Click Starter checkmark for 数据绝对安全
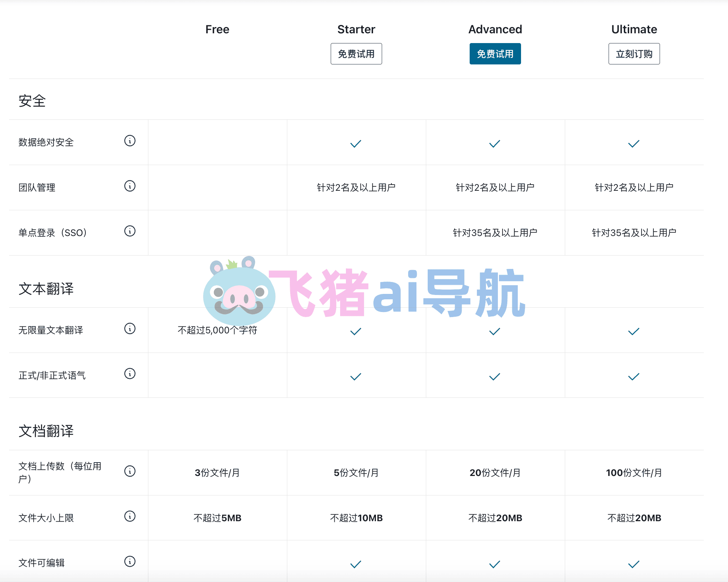728x582 pixels. [356, 144]
